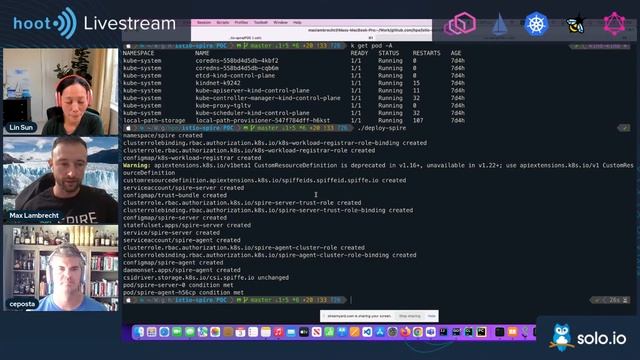The height and width of the screenshot is (360, 640).
Task: Open Numbers from the dock
Action: (x=329, y=332)
